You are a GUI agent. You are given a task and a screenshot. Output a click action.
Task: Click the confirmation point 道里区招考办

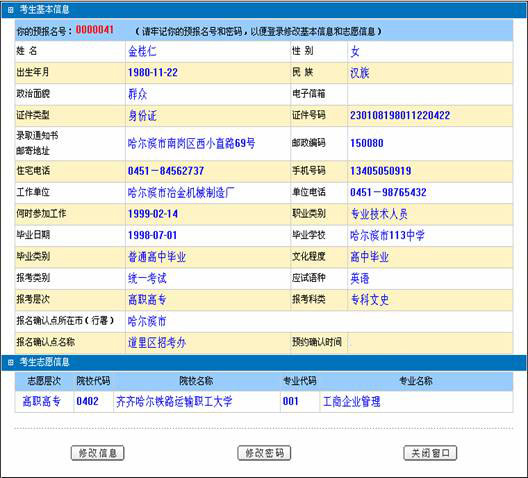tap(157, 343)
